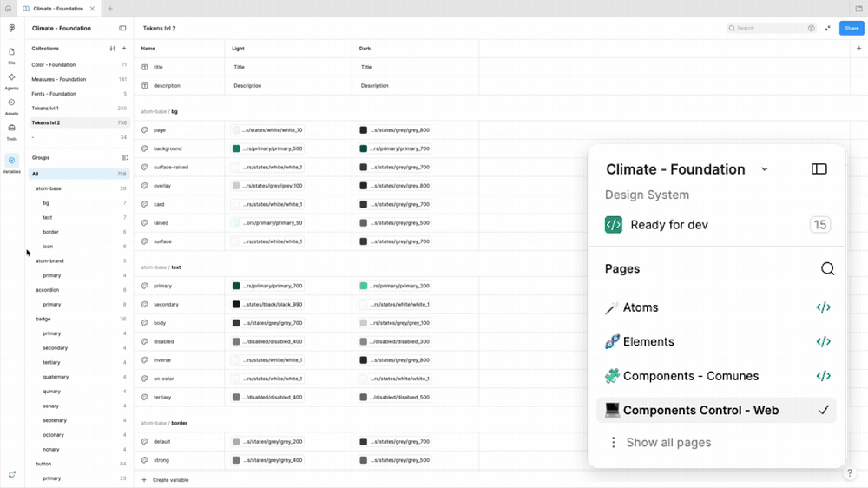This screenshot has height=488, width=868.
Task: Select the Tokens lvl 2 collection
Action: [x=79, y=122]
